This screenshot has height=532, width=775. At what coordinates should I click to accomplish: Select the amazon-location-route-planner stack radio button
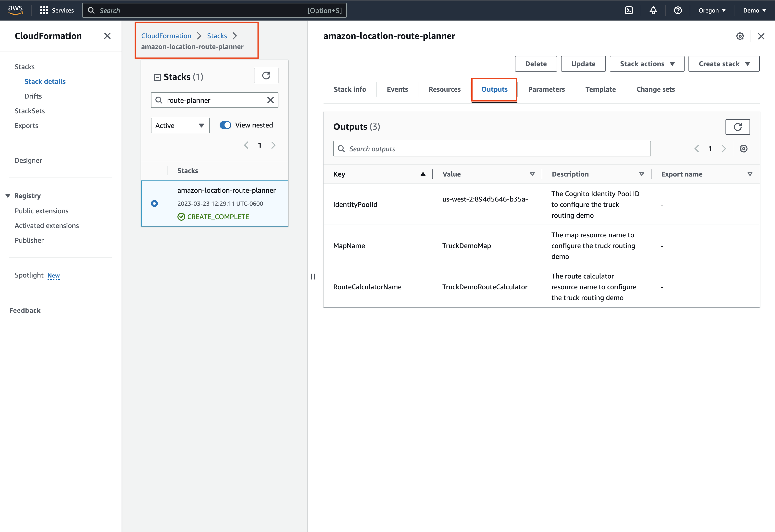point(154,203)
